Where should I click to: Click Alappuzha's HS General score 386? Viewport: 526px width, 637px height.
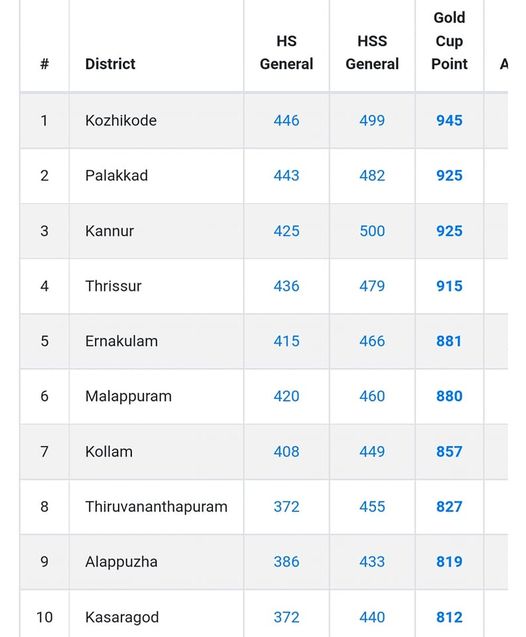(x=286, y=561)
